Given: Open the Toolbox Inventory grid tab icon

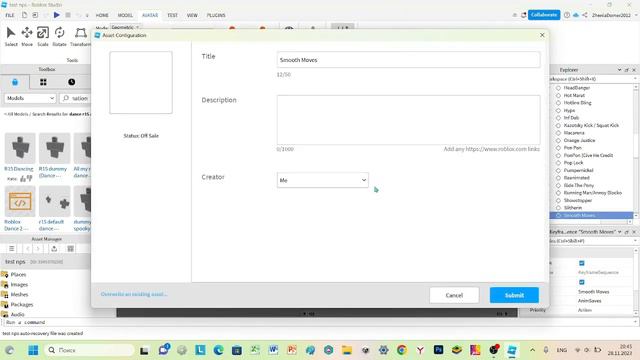Looking at the screenshot, I should pos(43,82).
